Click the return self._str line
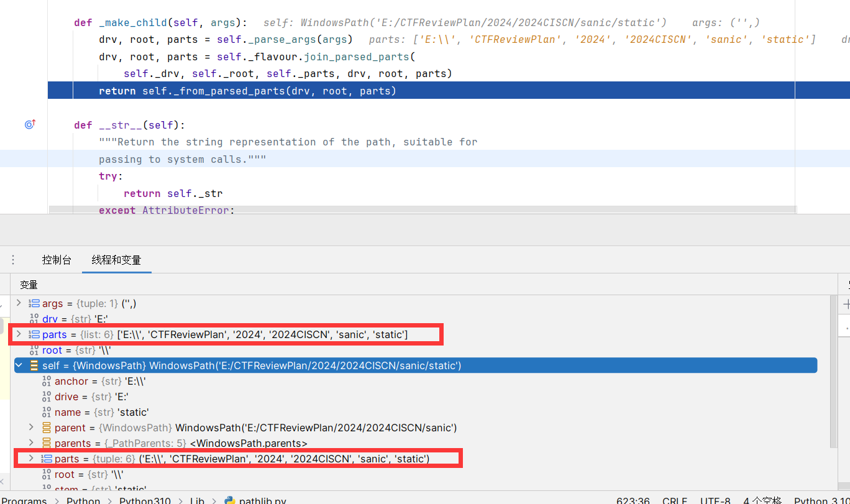 pyautogui.click(x=173, y=193)
